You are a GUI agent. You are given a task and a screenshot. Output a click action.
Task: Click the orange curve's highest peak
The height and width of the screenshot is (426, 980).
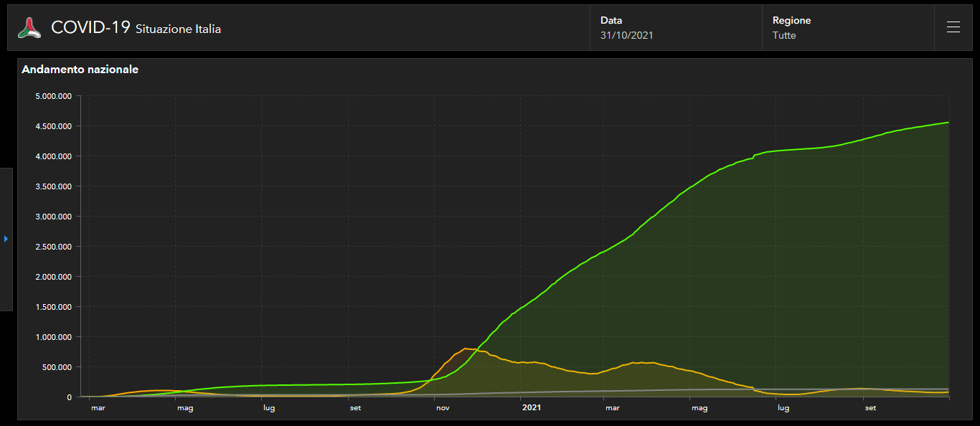point(467,349)
